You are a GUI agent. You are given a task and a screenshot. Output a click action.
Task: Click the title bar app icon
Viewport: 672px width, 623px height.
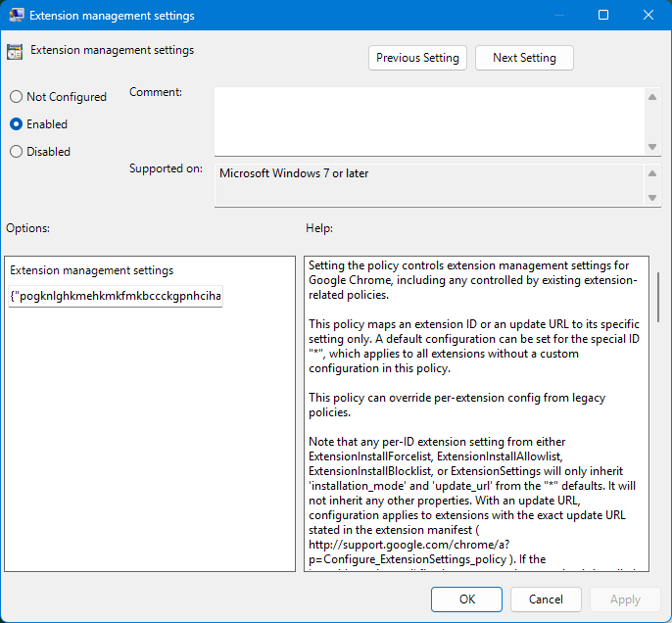17,16
